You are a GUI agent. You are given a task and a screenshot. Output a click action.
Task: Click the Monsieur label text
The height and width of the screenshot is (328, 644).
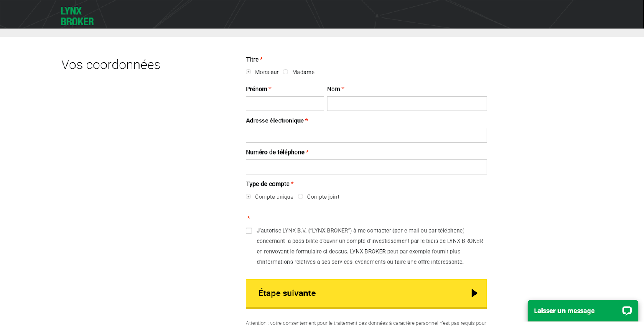point(266,72)
